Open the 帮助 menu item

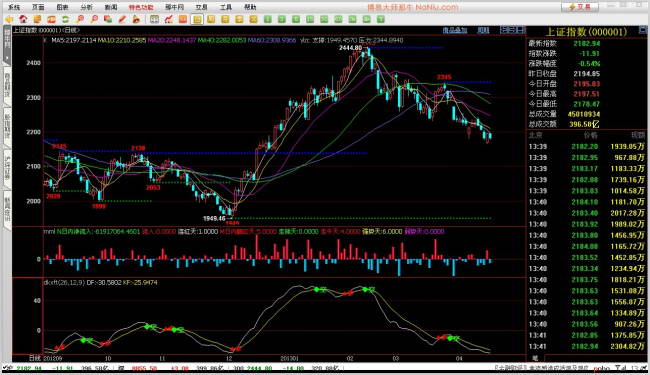[x=250, y=7]
